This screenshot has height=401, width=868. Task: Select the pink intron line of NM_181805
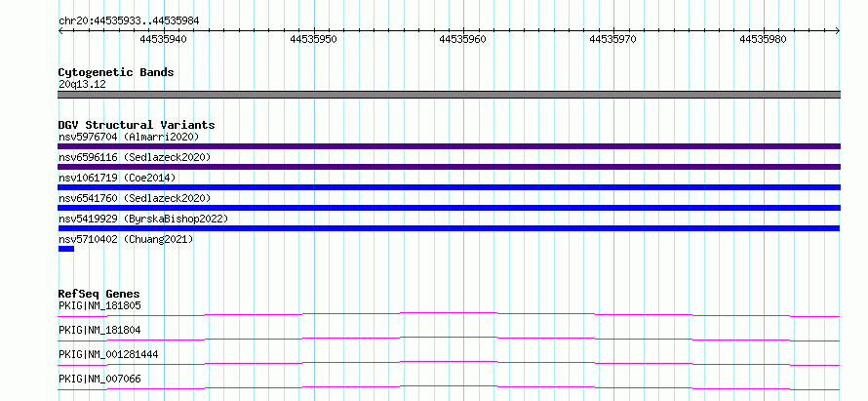pos(449,314)
